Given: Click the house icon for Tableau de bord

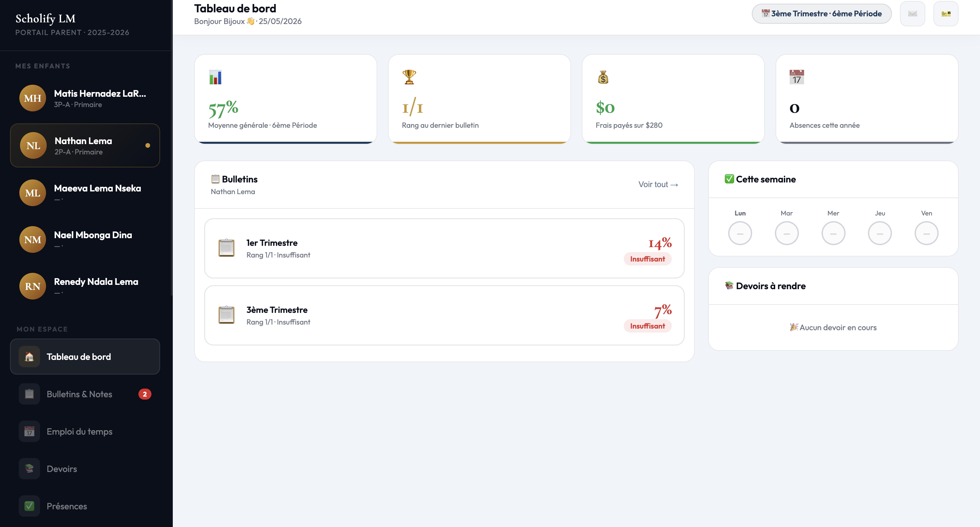Looking at the screenshot, I should (29, 357).
